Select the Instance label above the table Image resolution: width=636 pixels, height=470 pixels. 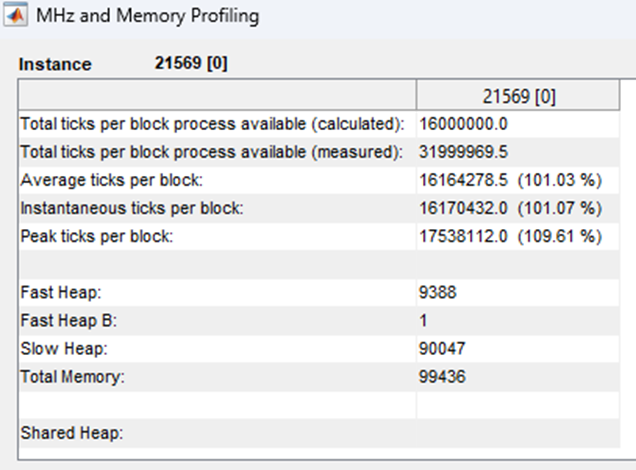(55, 64)
